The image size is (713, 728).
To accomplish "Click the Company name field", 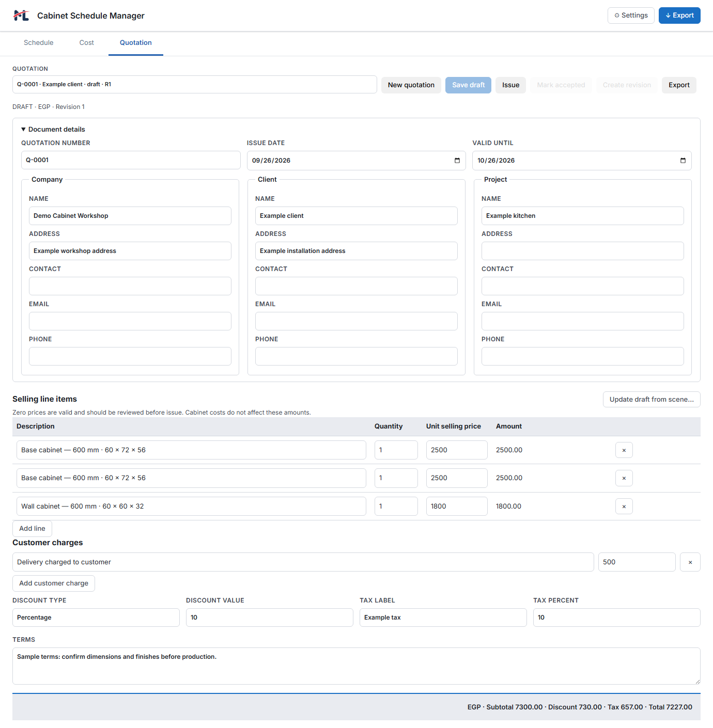I will (130, 216).
